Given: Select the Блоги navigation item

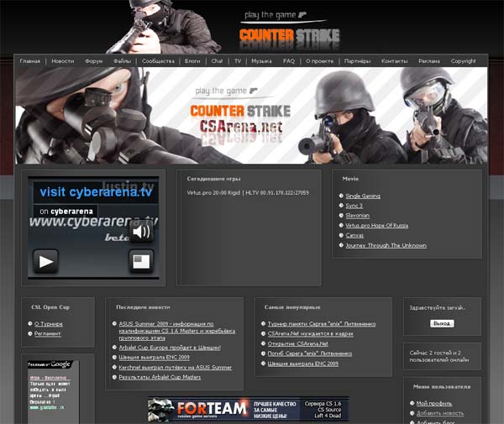Looking at the screenshot, I should pyautogui.click(x=192, y=61).
